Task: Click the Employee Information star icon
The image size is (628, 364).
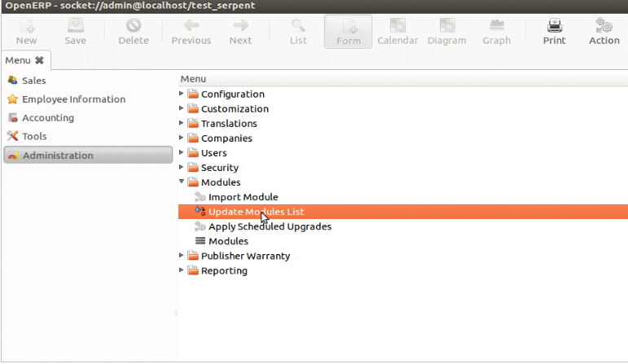Action: [13, 99]
